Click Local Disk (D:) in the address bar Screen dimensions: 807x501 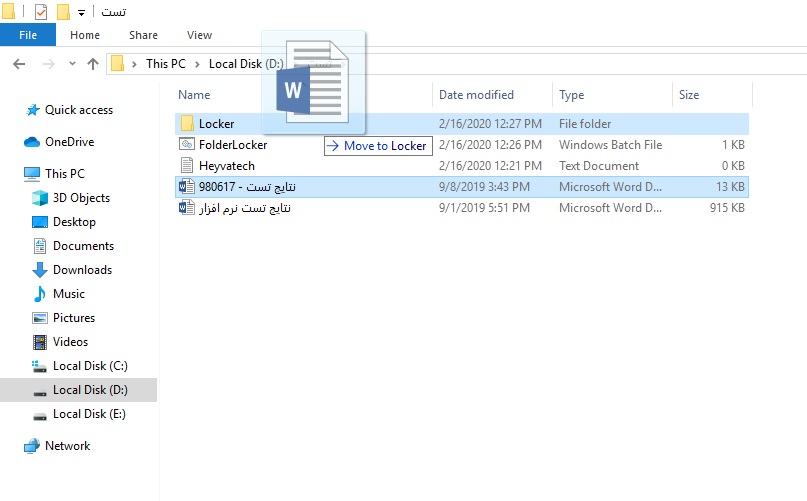[246, 64]
